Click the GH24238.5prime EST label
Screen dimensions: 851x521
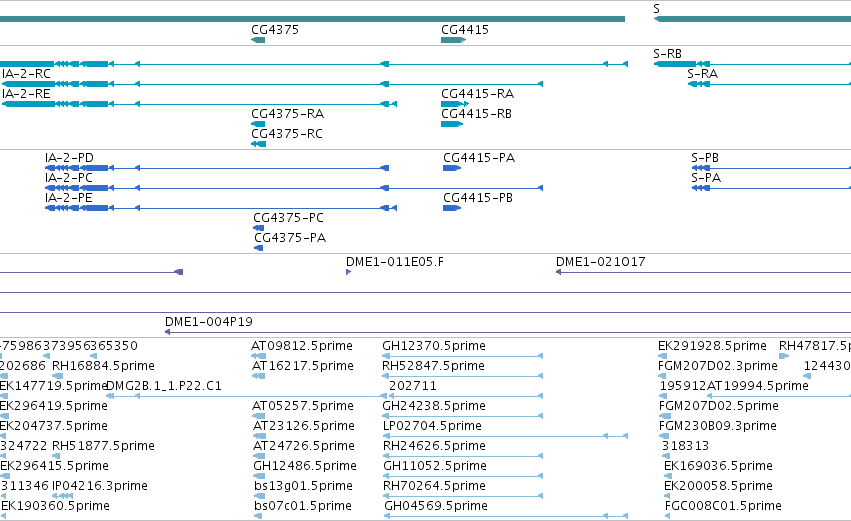pos(434,406)
